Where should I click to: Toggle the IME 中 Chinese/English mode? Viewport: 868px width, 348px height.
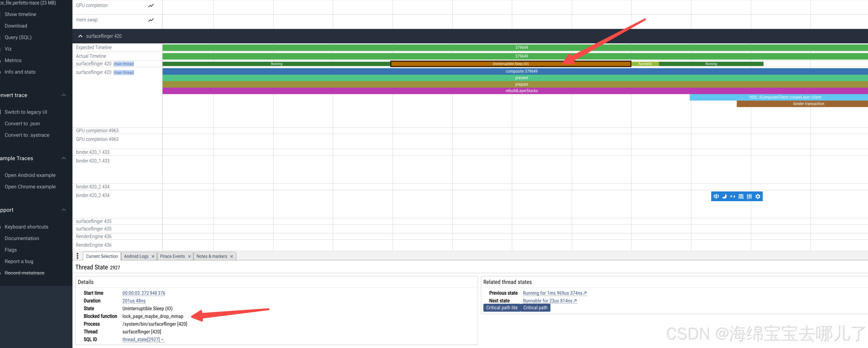pos(716,196)
